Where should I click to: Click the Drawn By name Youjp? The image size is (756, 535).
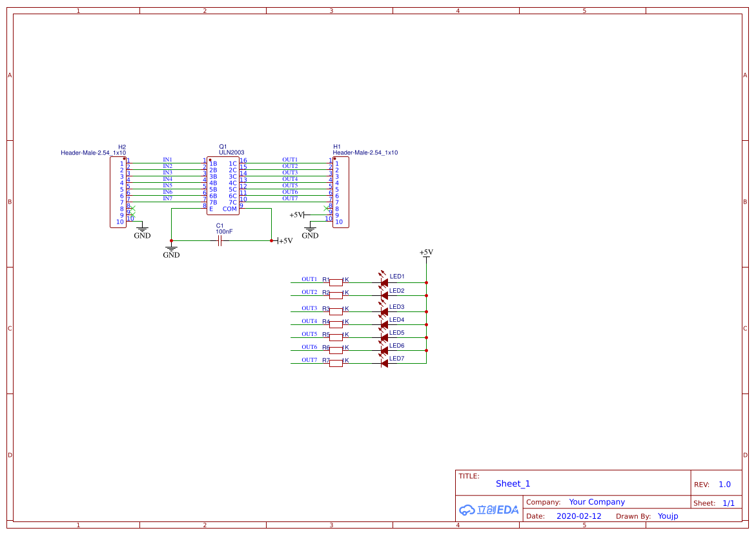point(668,516)
